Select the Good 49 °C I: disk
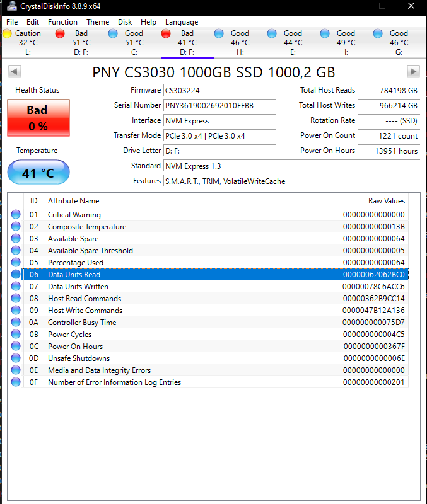The image size is (427, 504). [346, 42]
